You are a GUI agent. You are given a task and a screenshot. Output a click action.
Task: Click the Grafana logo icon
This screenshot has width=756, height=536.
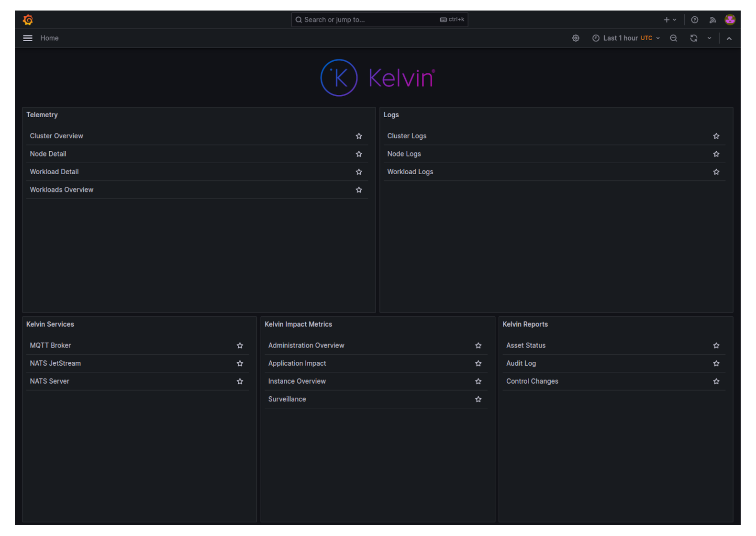28,20
